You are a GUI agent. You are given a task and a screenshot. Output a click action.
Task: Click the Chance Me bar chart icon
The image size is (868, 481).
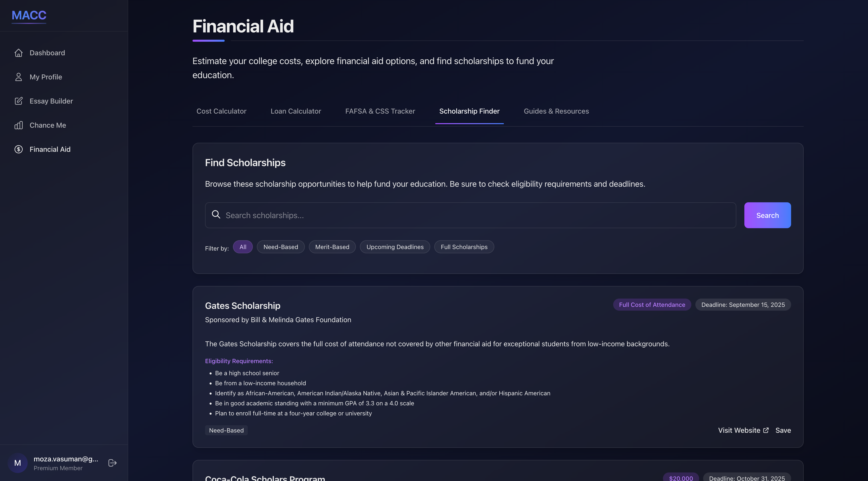point(19,125)
